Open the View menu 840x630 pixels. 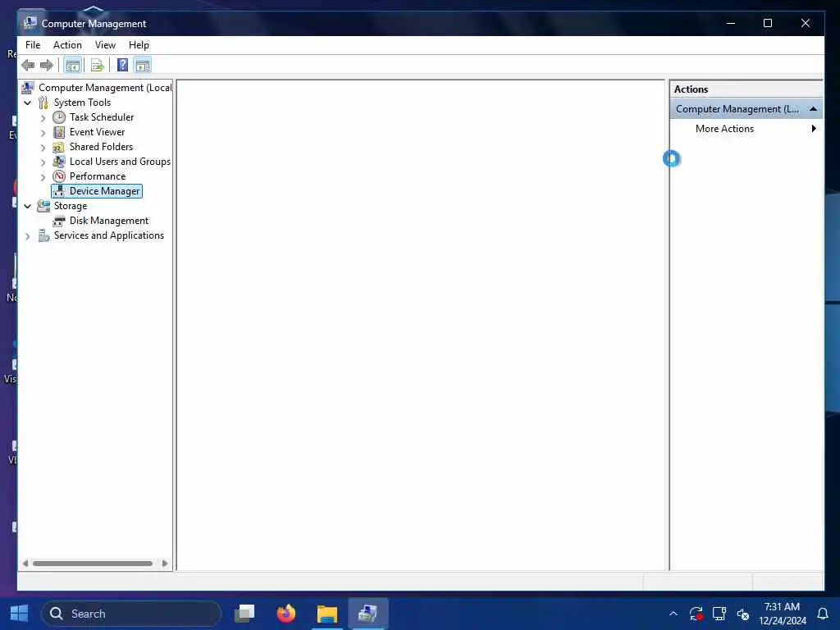tap(105, 45)
